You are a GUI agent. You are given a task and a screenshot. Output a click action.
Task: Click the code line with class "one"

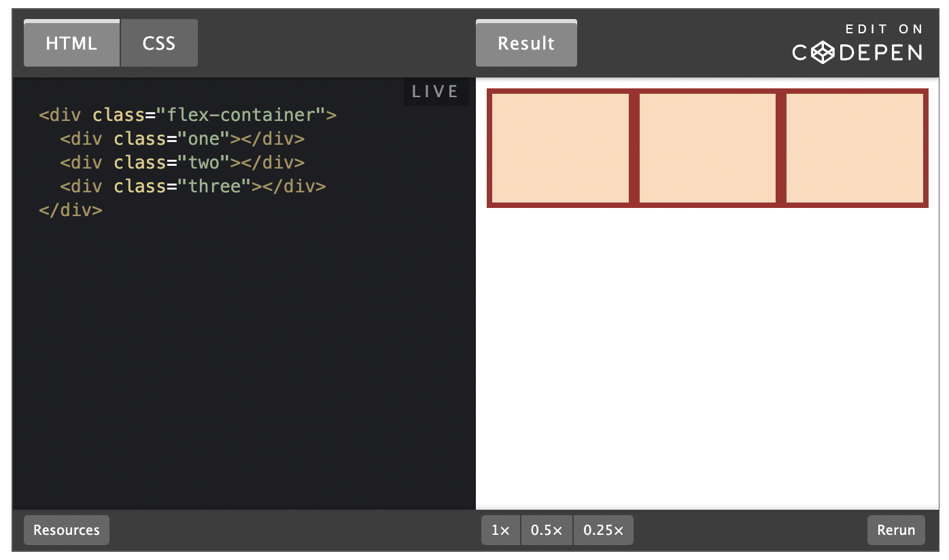point(182,139)
